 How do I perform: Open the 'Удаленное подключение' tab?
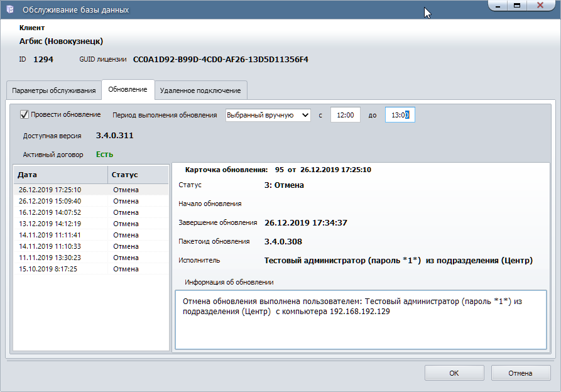[x=200, y=90]
